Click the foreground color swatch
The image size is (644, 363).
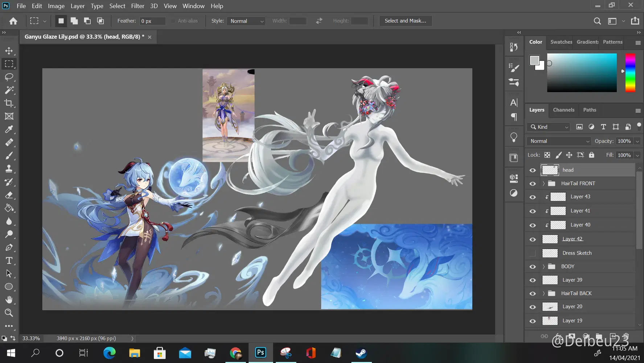[534, 60]
